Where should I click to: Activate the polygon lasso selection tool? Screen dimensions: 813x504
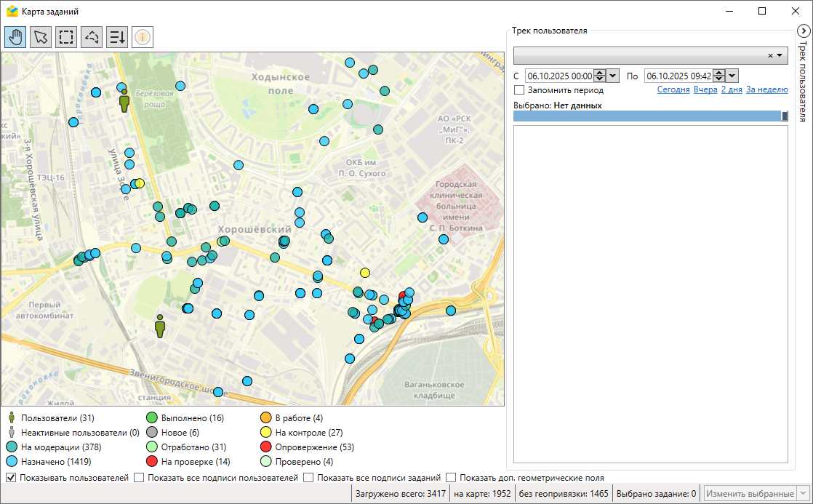(x=92, y=36)
